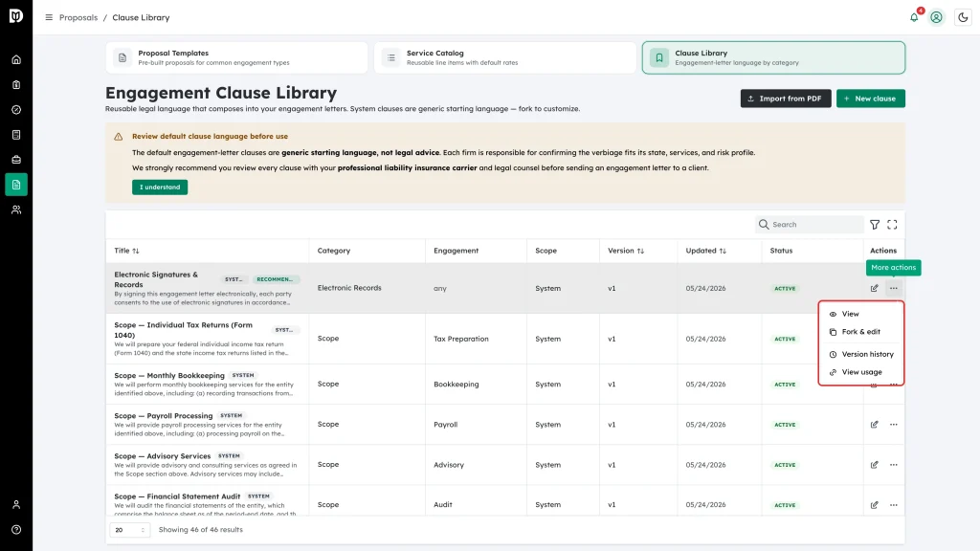Click the Clause Library breadcrumb
The image size is (980, 551).
point(141,17)
